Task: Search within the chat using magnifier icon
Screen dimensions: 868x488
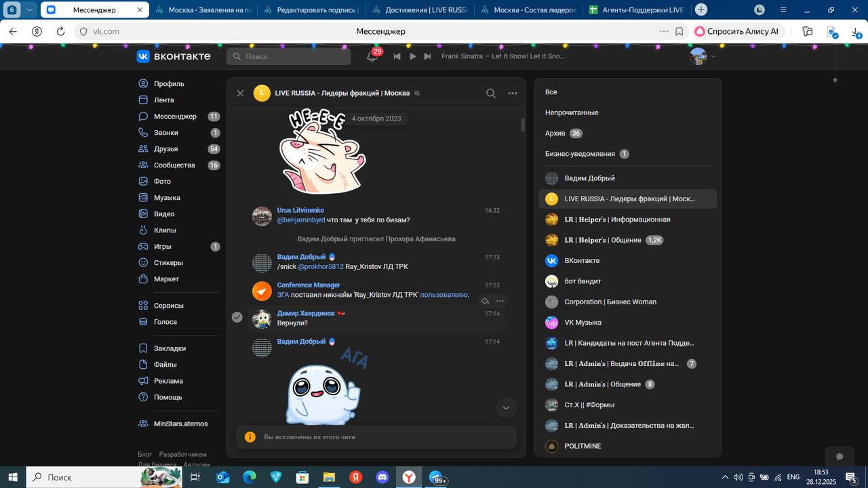Action: (491, 94)
